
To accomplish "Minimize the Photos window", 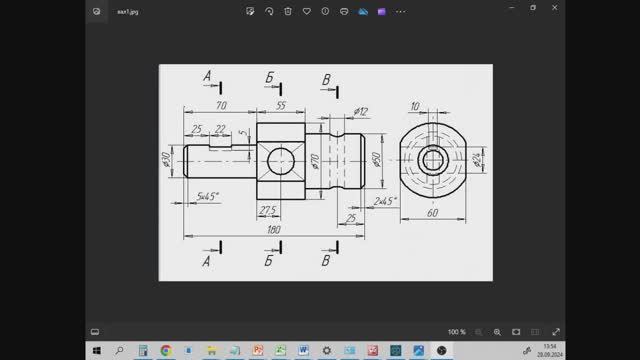I will tap(512, 8).
